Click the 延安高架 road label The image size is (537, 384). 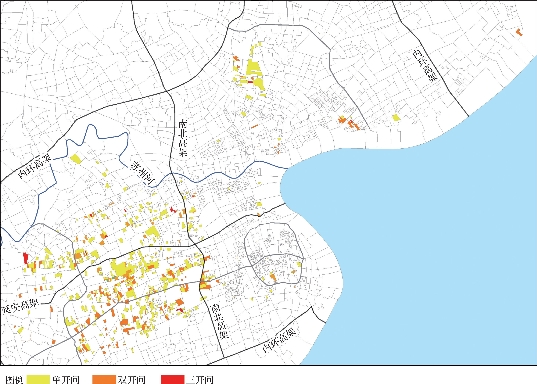tap(20, 306)
